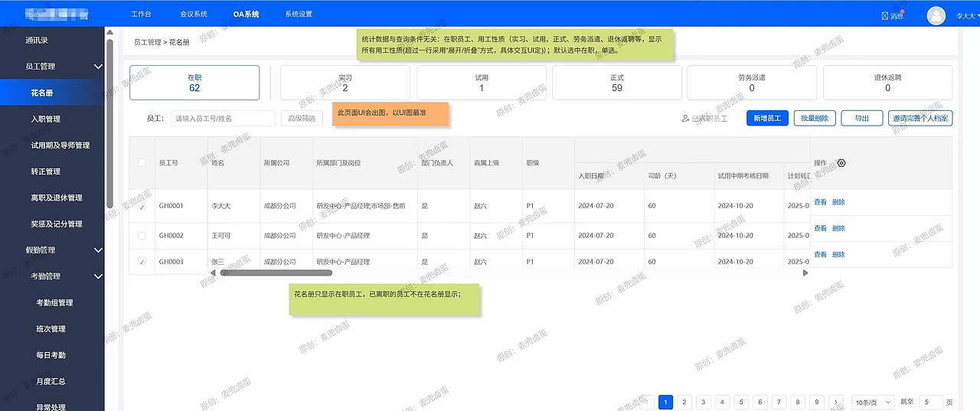This screenshot has height=411, width=980.
Task: Collapse the 员工管理 sidebar section
Action: click(x=98, y=67)
